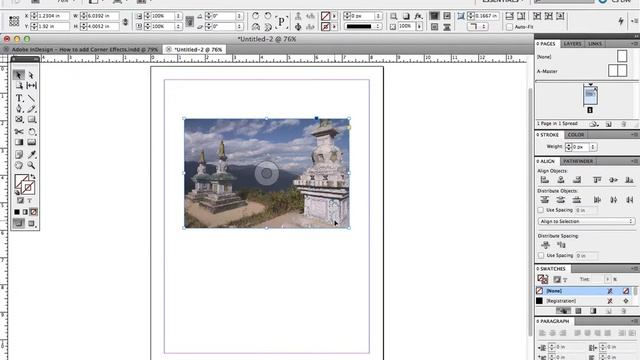Select the Note tool

[x=19, y=154]
